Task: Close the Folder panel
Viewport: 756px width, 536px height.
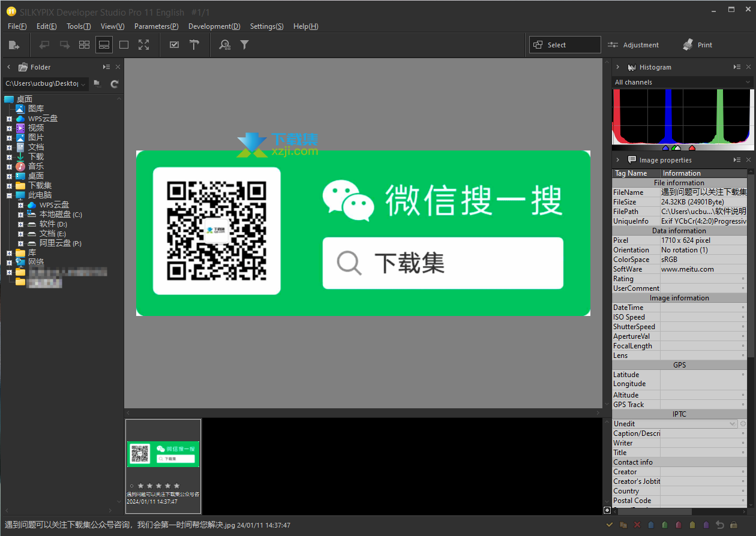Action: coord(118,67)
